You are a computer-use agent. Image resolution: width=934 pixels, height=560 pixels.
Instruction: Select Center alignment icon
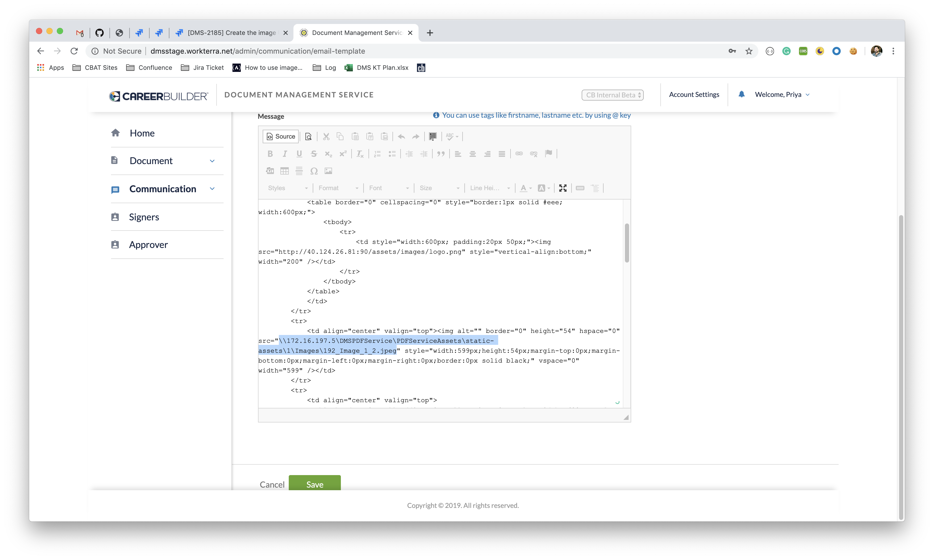tap(473, 154)
